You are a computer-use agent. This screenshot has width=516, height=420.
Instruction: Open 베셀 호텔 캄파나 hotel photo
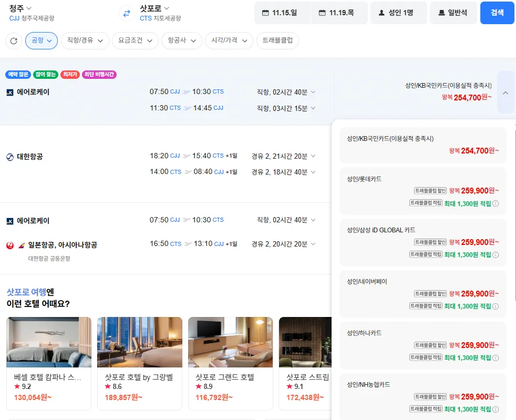click(x=49, y=342)
